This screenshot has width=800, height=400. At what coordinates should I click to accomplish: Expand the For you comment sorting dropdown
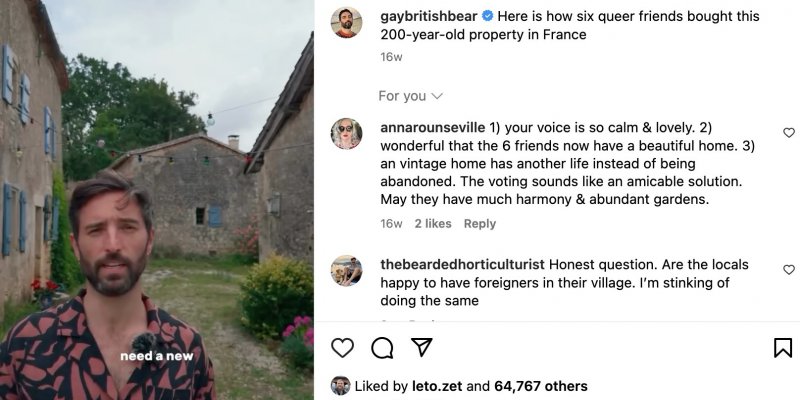[410, 96]
